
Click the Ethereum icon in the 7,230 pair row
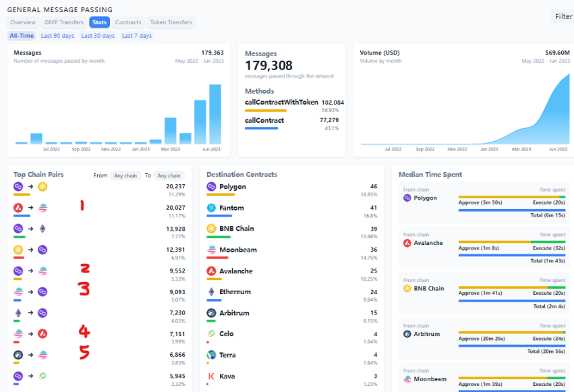(x=18, y=313)
